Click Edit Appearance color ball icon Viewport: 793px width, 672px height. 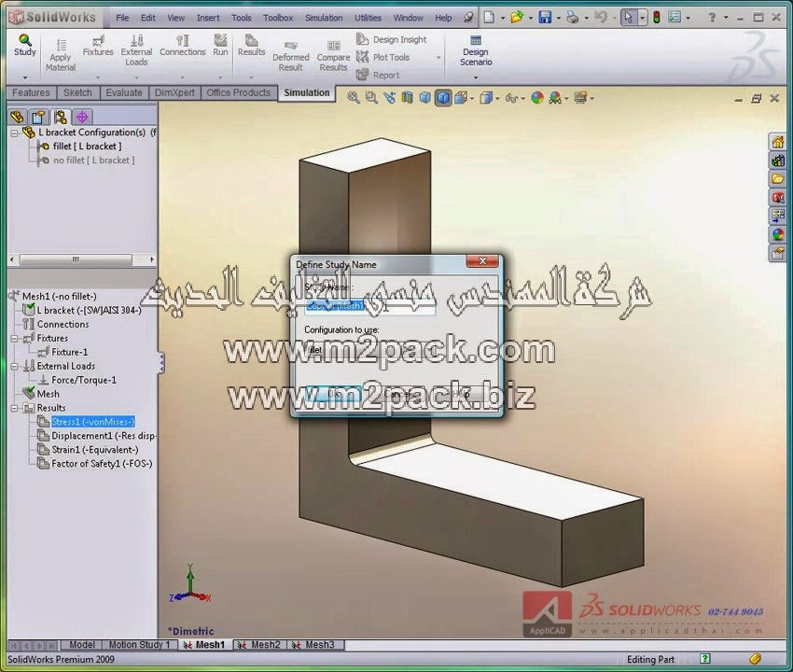pyautogui.click(x=537, y=98)
